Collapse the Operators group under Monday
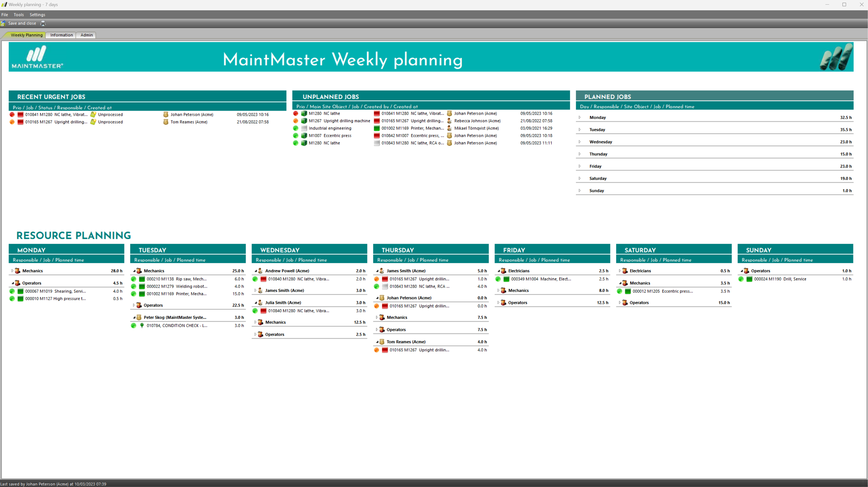Screen dimensions: 868x487 coord(12,283)
